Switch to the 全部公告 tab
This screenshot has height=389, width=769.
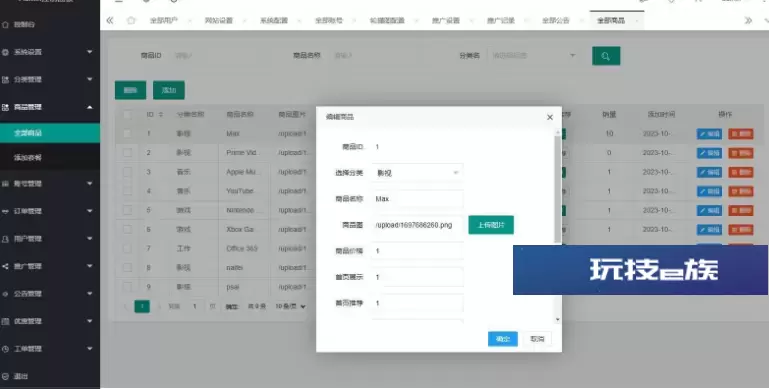click(x=556, y=21)
